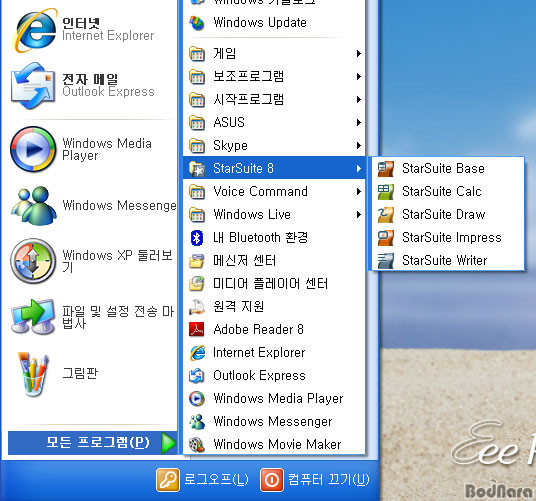The image size is (536, 501).
Task: Click the green 모든 프로그램 arrow
Action: [x=169, y=443]
